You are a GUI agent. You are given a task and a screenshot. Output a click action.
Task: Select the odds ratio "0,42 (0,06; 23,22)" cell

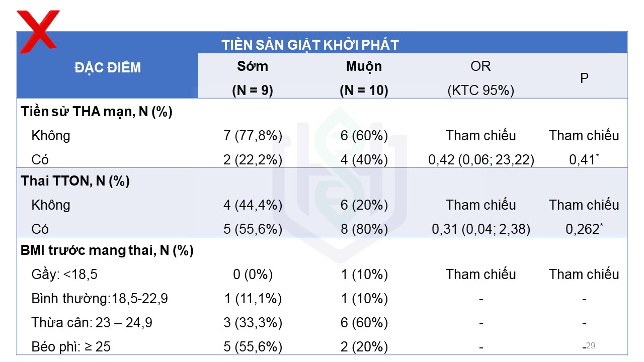coord(481,160)
